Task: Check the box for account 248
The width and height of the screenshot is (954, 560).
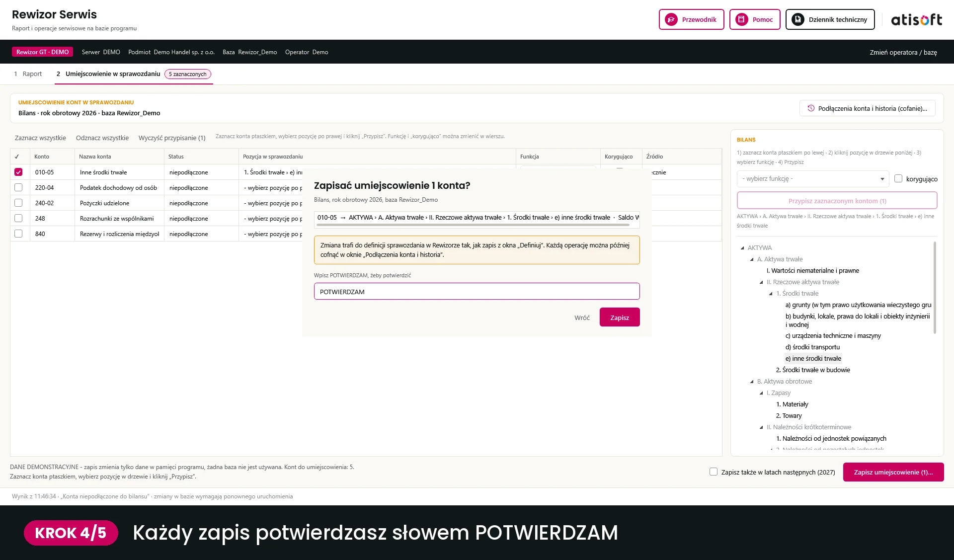Action: [x=18, y=218]
